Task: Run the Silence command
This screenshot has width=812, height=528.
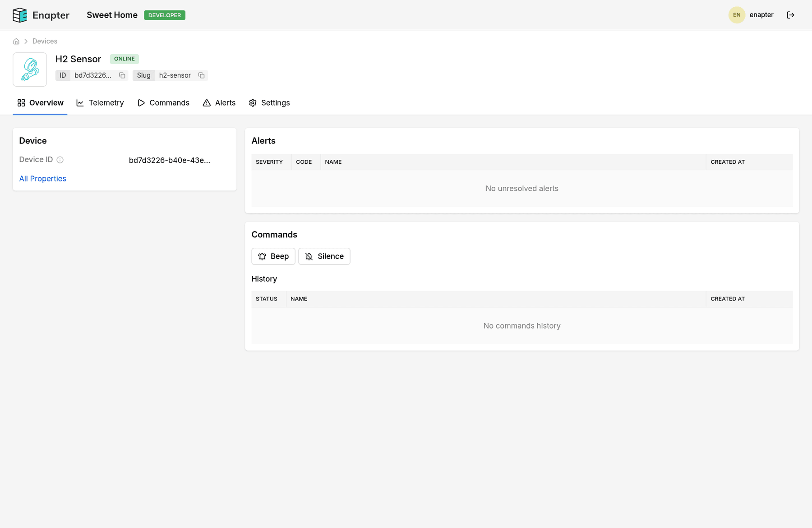Action: (324, 256)
